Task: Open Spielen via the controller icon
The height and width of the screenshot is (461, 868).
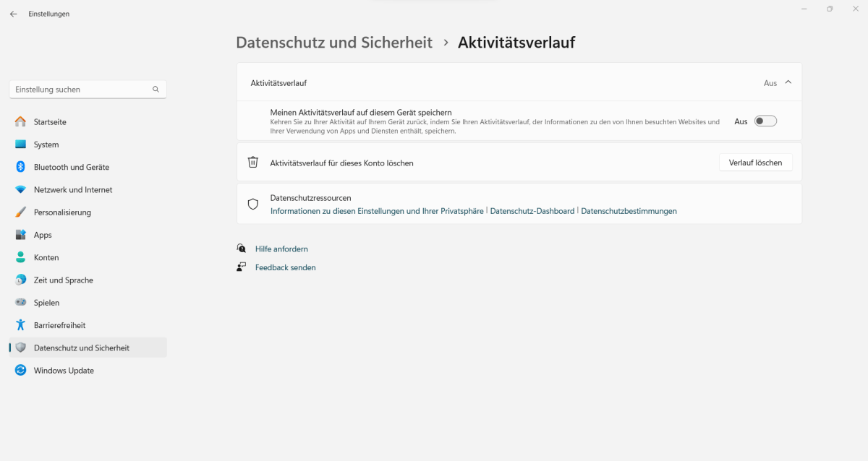Action: [20, 303]
